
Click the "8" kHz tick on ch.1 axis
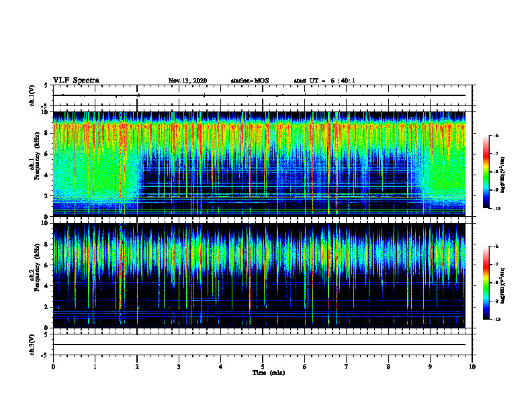tap(48, 133)
